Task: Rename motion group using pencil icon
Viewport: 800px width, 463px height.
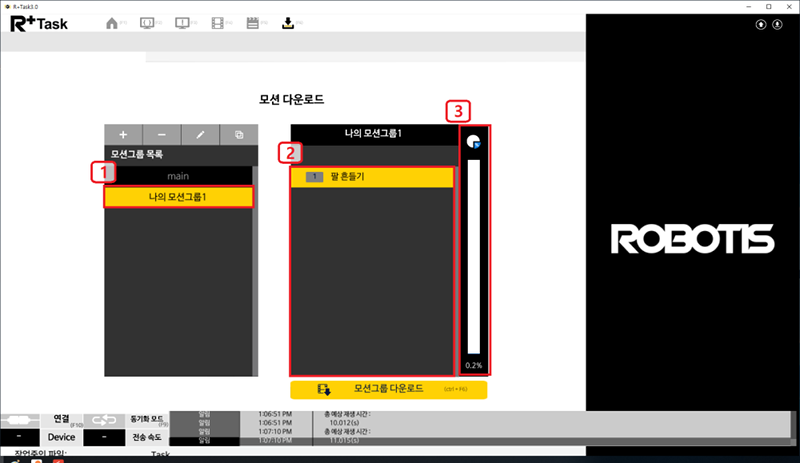Action: click(x=200, y=135)
